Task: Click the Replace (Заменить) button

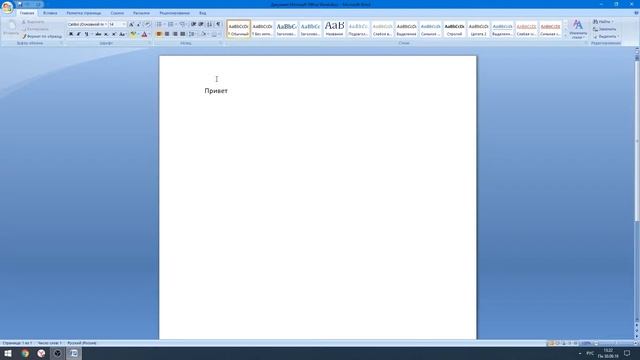Action: 604,29
